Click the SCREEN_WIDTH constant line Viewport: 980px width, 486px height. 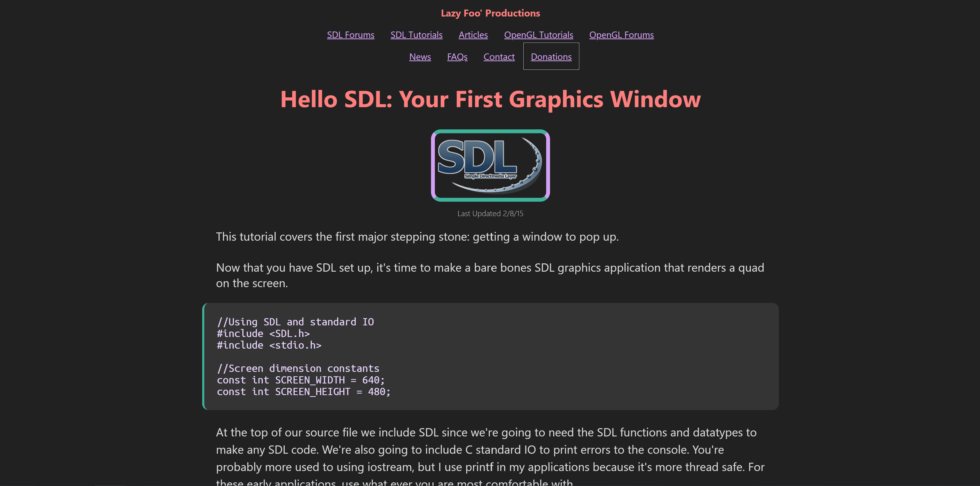[x=301, y=380]
